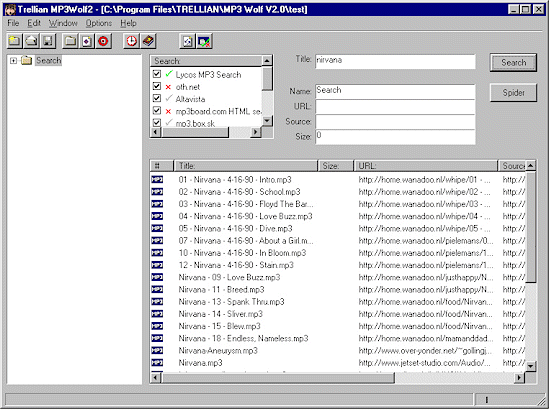Click the Search button

pyautogui.click(x=513, y=62)
